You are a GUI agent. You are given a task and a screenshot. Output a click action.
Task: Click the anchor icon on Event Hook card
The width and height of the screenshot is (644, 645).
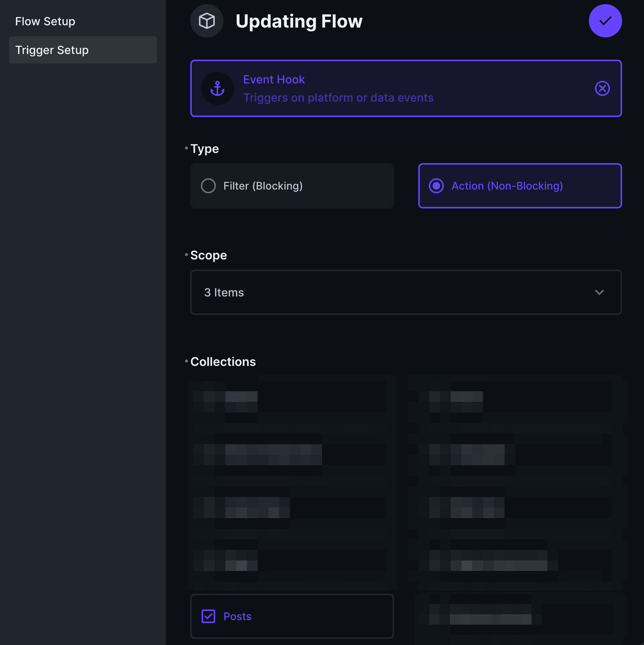pos(218,88)
